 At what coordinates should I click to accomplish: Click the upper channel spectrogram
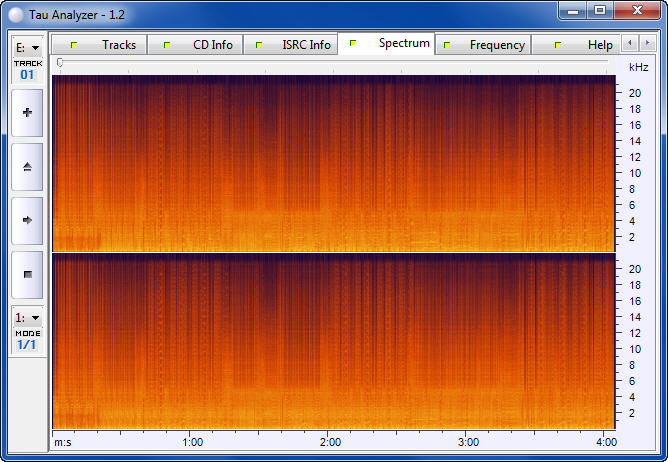coord(332,163)
